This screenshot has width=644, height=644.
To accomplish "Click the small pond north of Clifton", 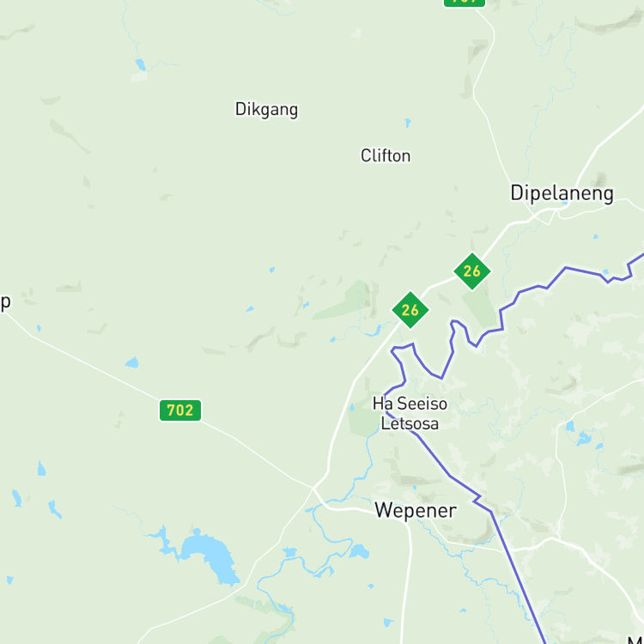I will (407, 123).
